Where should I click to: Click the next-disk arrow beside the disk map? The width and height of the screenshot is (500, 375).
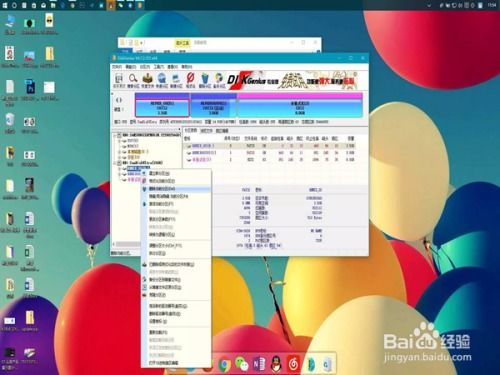(x=121, y=100)
